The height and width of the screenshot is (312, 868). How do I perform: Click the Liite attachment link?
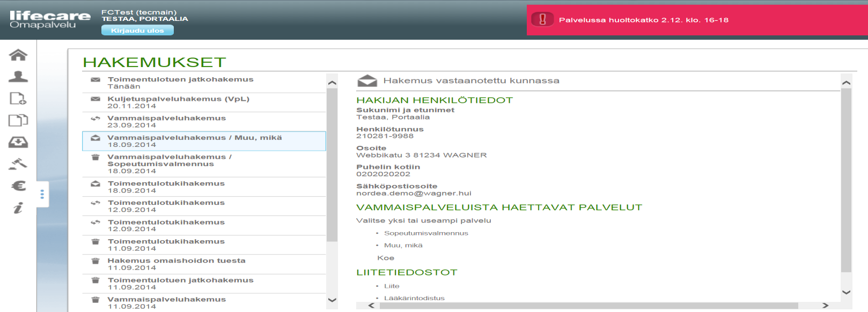(x=392, y=286)
